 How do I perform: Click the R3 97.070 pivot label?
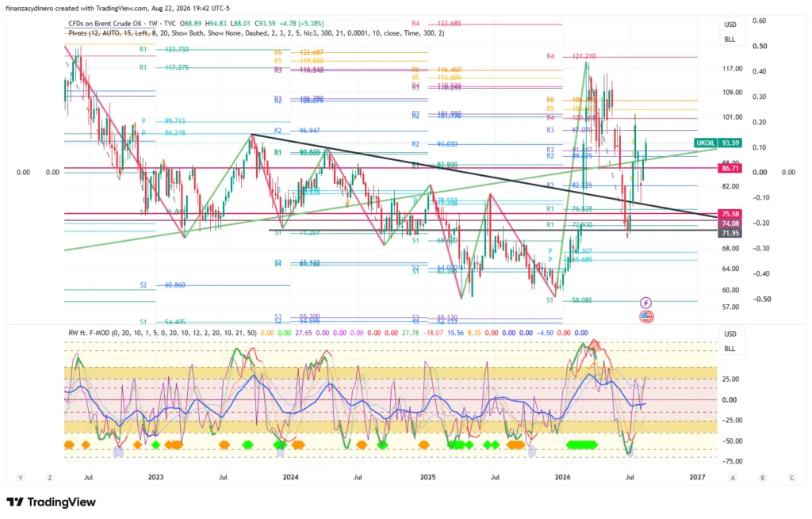pos(569,131)
